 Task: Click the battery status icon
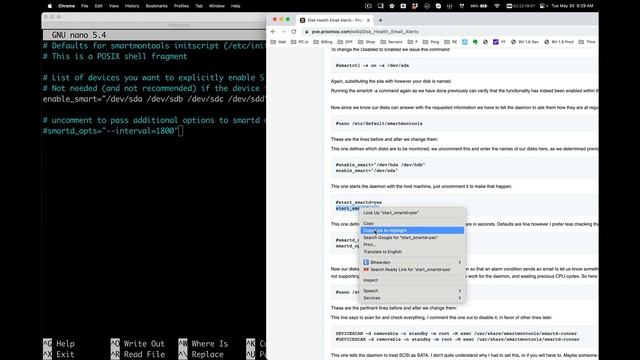tap(483, 6)
